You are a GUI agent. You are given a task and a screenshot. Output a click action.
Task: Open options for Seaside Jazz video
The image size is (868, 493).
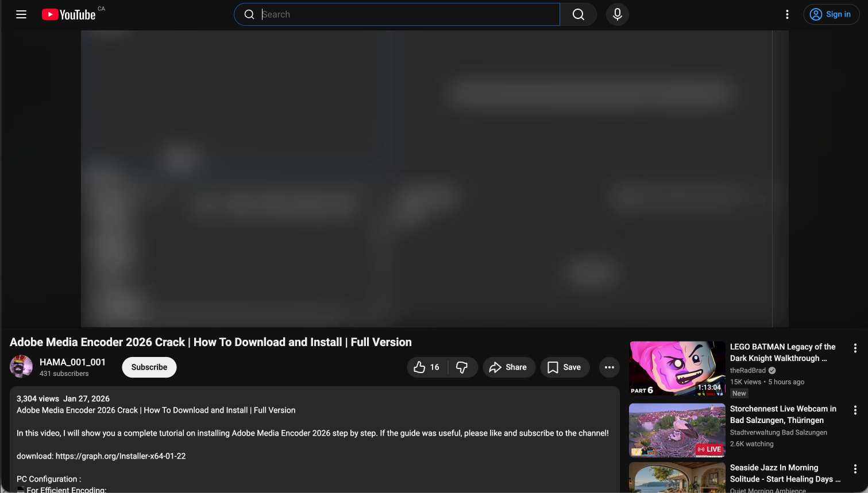(x=855, y=469)
